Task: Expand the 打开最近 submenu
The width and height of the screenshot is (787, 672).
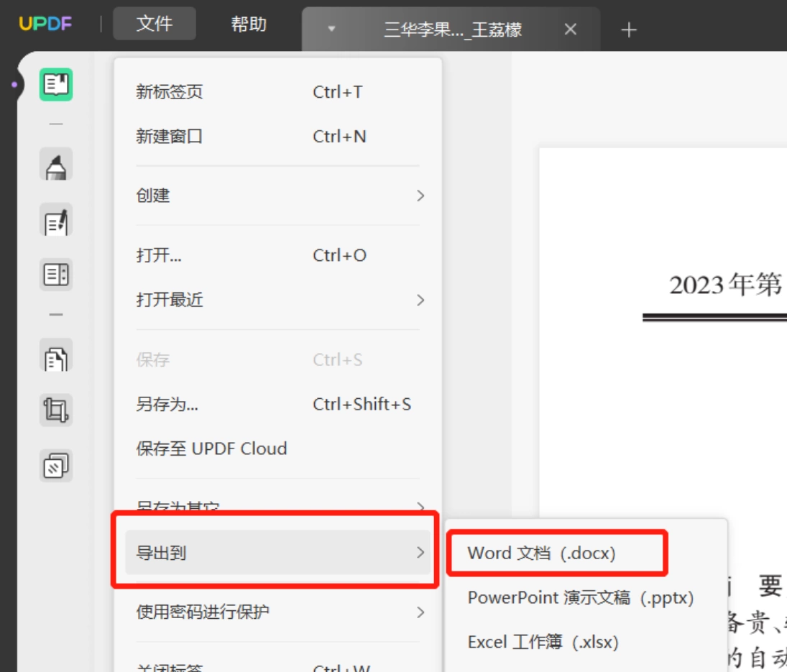Action: click(277, 300)
